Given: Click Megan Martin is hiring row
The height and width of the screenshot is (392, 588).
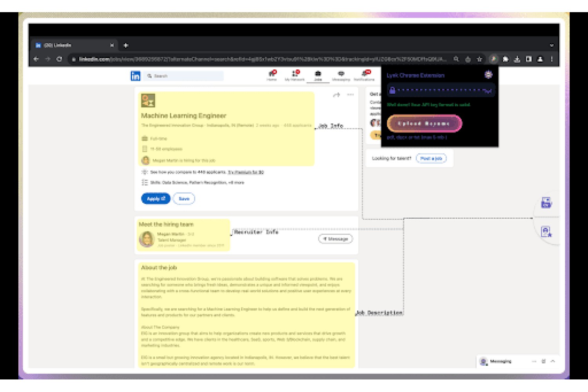Looking at the screenshot, I should pos(178,160).
